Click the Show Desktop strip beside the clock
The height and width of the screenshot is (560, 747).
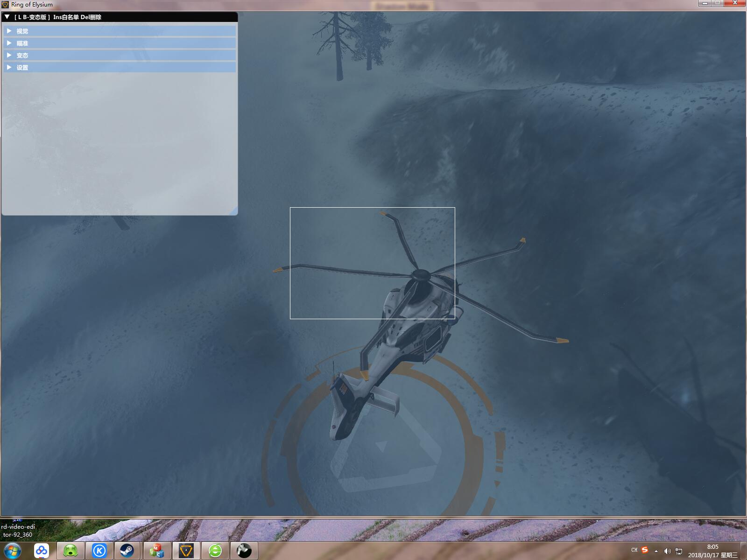coord(744,551)
